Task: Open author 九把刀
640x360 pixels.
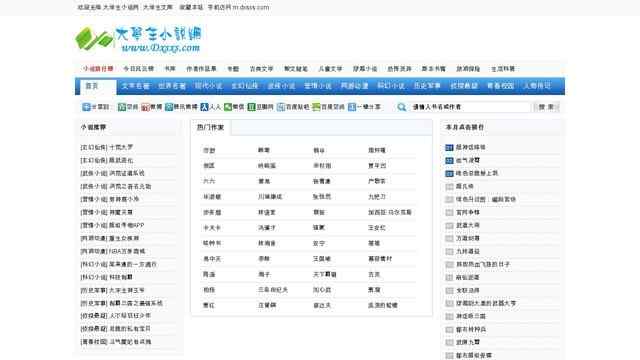Action: tap(377, 197)
